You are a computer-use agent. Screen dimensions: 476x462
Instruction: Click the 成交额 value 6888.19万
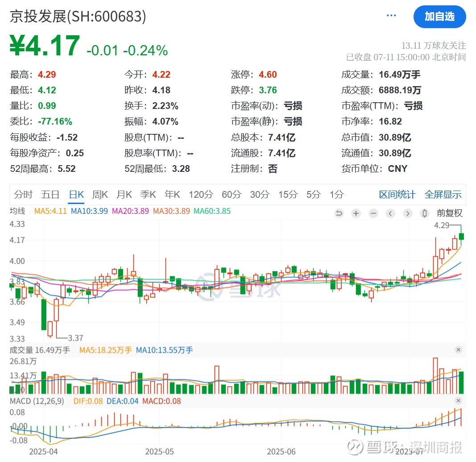pos(400,90)
